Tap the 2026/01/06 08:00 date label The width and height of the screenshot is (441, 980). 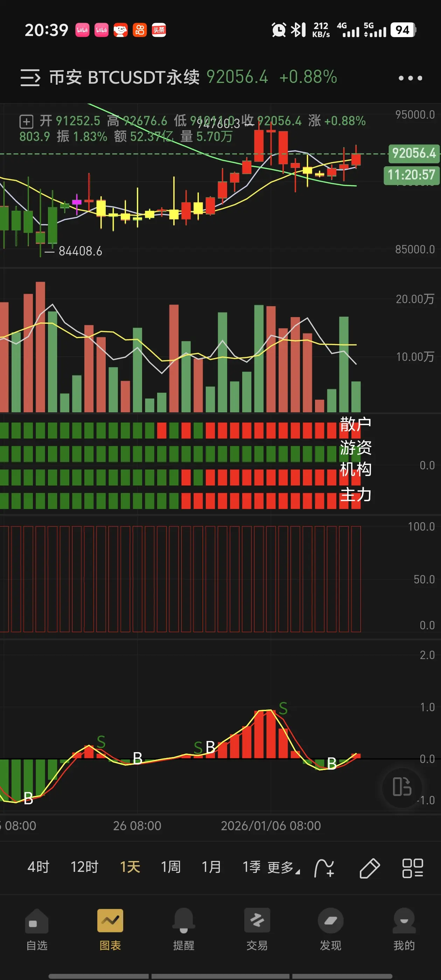click(x=271, y=825)
